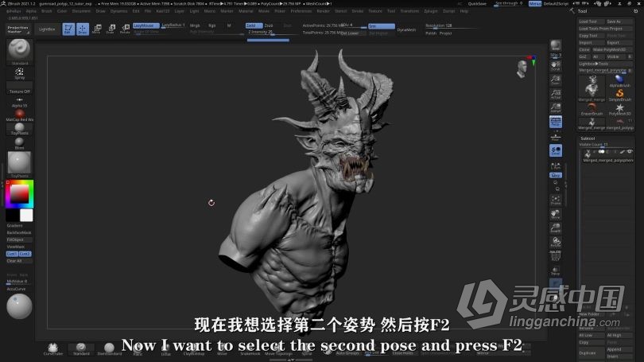
Task: Click Make PolyMesh3D button
Action: point(611,49)
